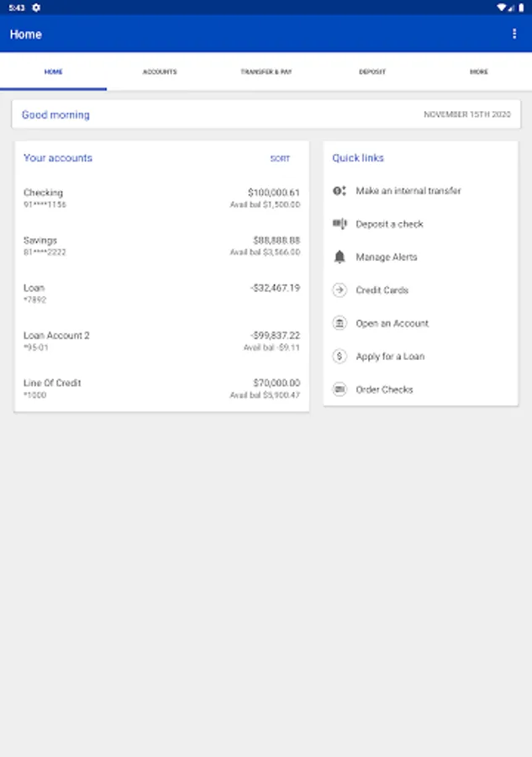This screenshot has width=532, height=757.
Task: Open the Line Of Credit account
Action: tap(161, 389)
